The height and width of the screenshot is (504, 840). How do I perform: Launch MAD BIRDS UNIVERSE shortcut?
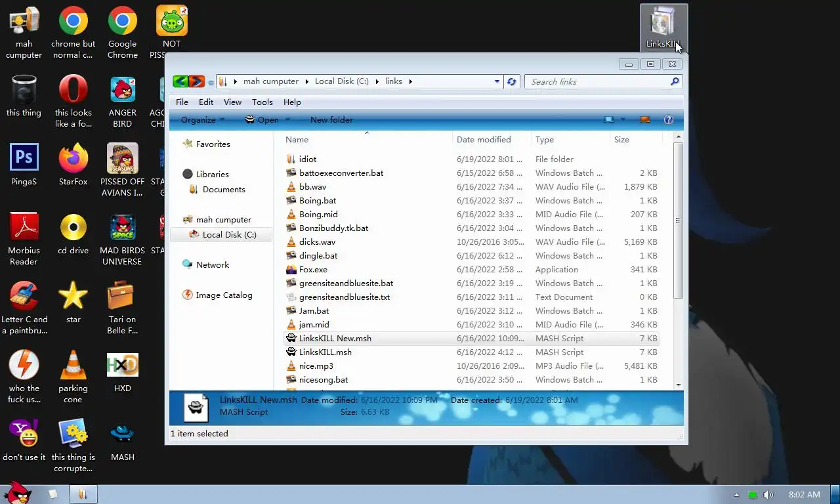click(x=123, y=240)
